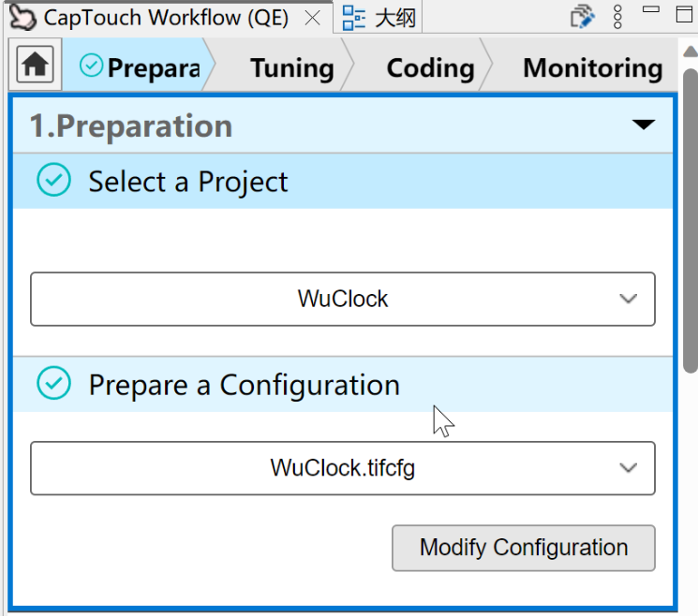Image resolution: width=698 pixels, height=616 pixels.
Task: Collapse the 1.Preparation section
Action: (644, 125)
